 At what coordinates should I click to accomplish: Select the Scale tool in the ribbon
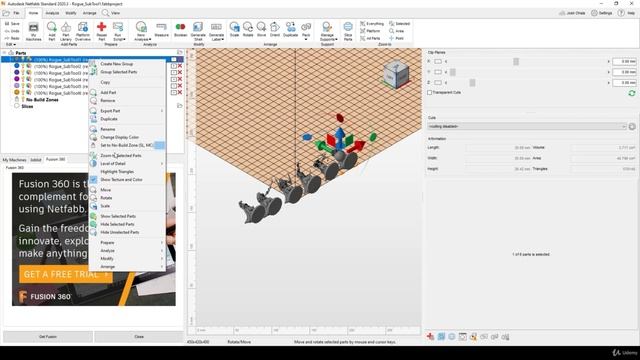[x=234, y=29]
